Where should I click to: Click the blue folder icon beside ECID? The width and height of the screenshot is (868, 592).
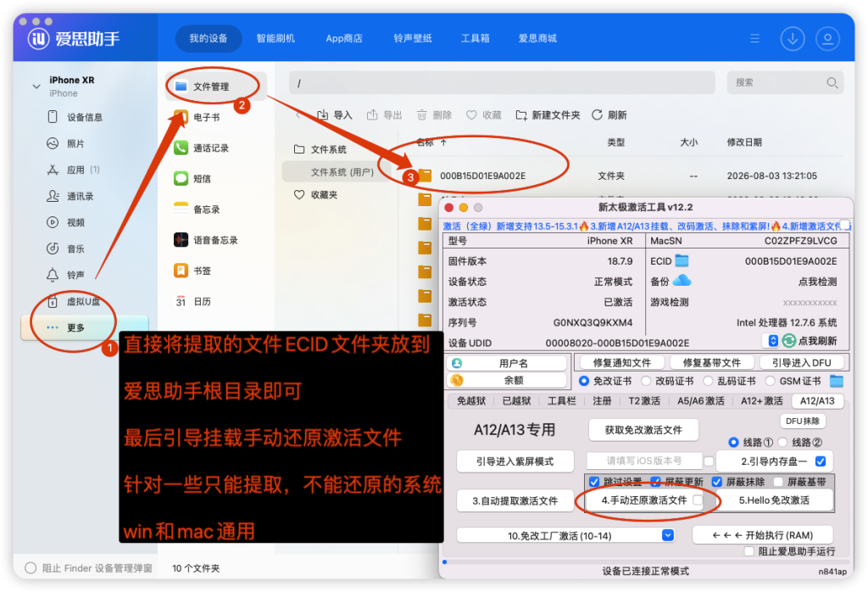pos(682,261)
